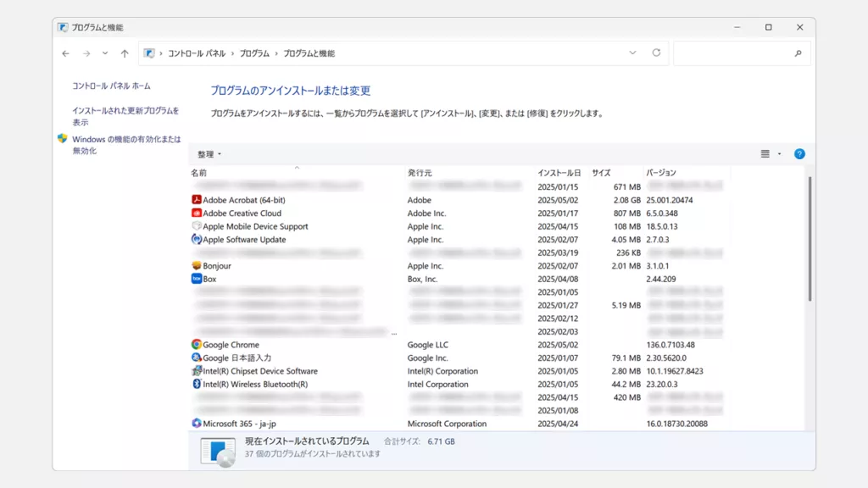
Task: Select the Adobe Creative Cloud entry
Action: click(x=459, y=213)
